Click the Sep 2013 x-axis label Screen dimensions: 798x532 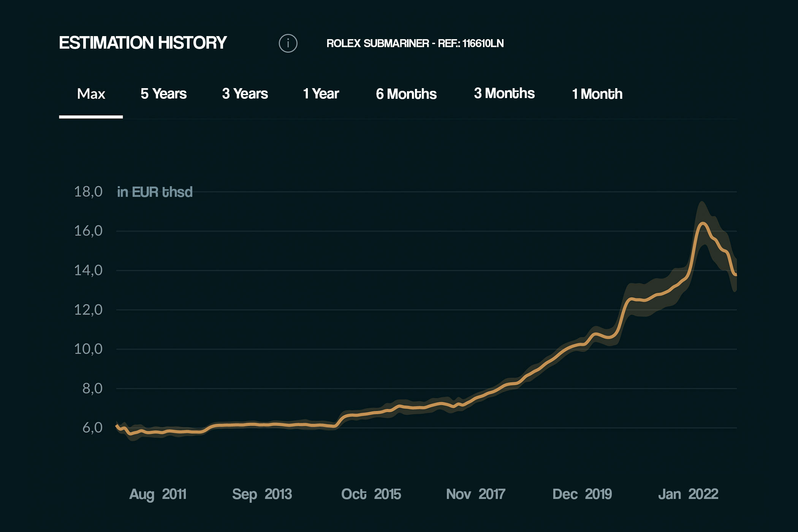click(x=262, y=494)
